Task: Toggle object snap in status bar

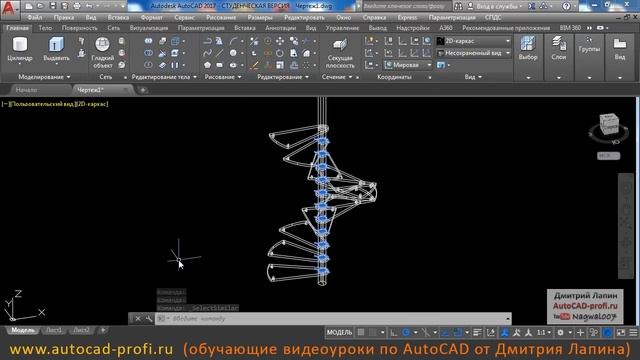Action: [x=458, y=333]
